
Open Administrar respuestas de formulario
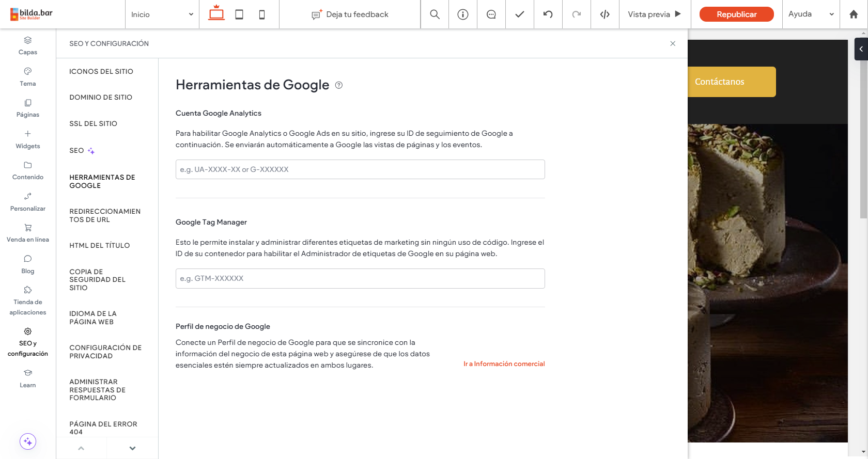click(98, 390)
